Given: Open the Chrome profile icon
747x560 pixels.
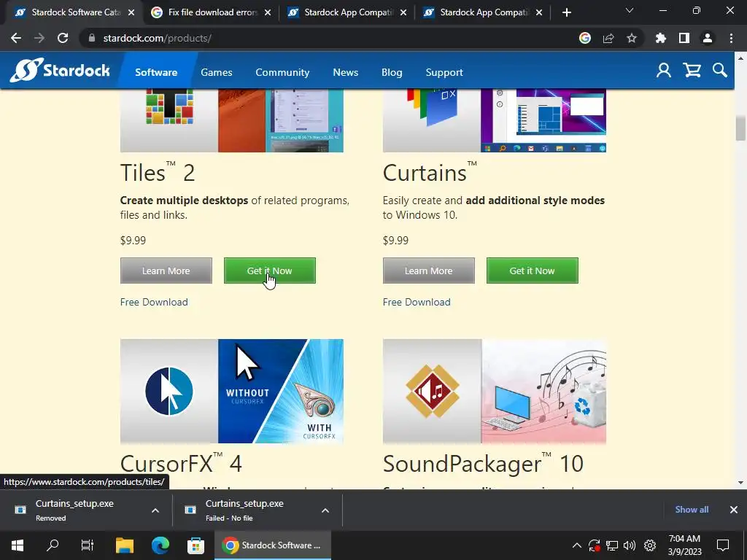Looking at the screenshot, I should pyautogui.click(x=708, y=38).
